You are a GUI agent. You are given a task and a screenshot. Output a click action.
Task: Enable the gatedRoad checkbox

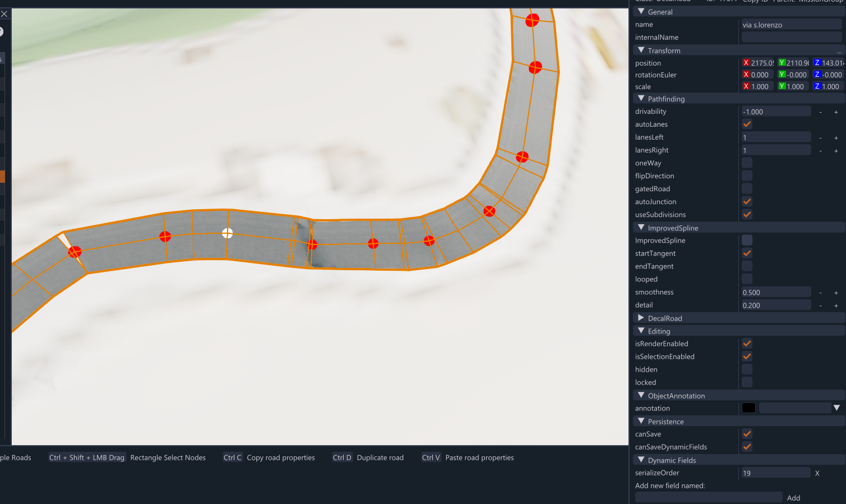[x=747, y=189]
